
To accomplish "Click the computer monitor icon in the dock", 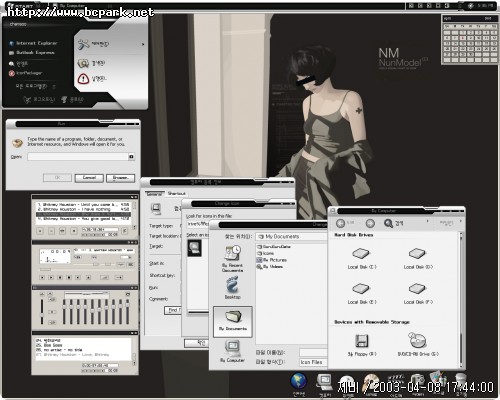I will click(x=325, y=383).
